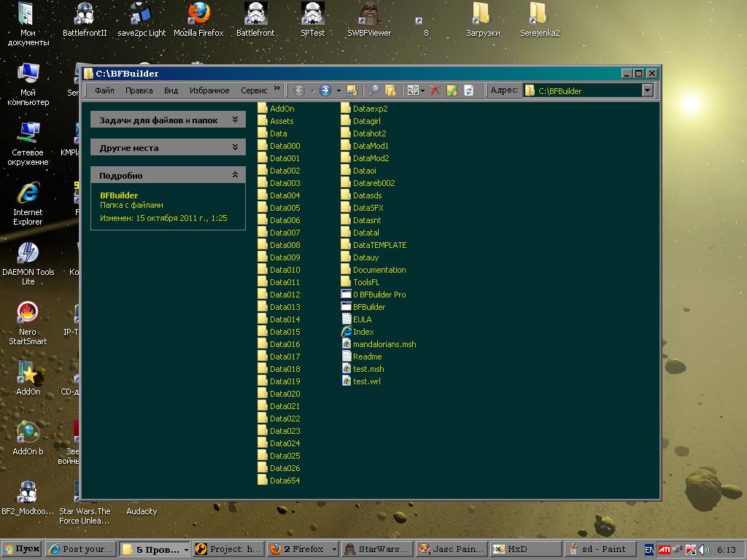747x560 pixels.
Task: Click the Forward navigation arrow in Explorer toolbar
Action: 325,90
